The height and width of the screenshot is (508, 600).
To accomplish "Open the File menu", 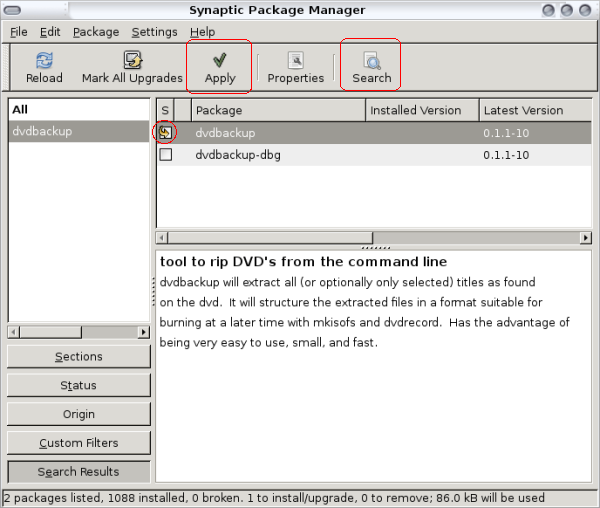I will (18, 32).
